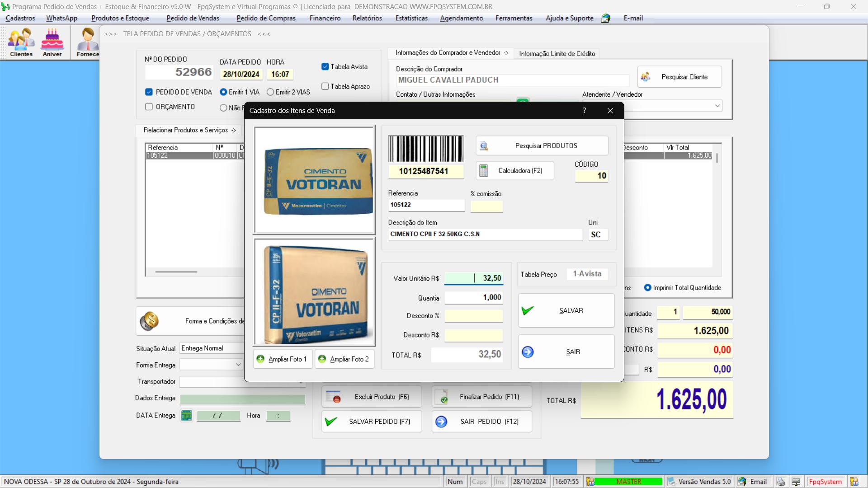Click the keys icon at status bar far right
The image size is (868, 488).
(x=854, y=482)
